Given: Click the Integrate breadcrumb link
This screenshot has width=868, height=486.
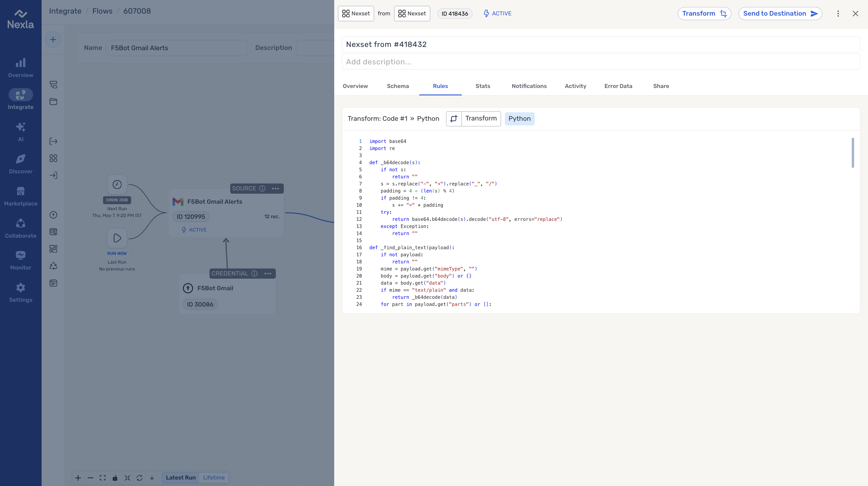Looking at the screenshot, I should point(65,11).
